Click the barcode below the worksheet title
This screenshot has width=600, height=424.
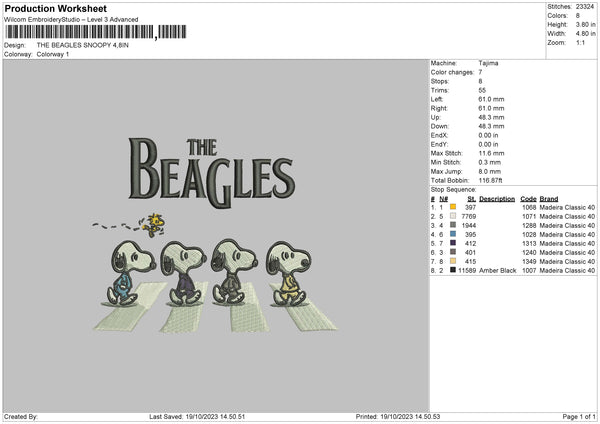tap(95, 32)
